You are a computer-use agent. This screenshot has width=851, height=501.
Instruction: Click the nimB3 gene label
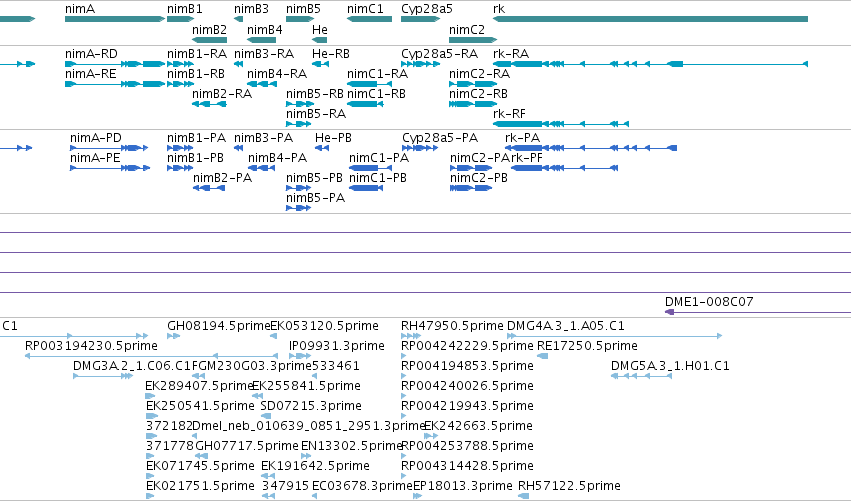[x=251, y=9]
